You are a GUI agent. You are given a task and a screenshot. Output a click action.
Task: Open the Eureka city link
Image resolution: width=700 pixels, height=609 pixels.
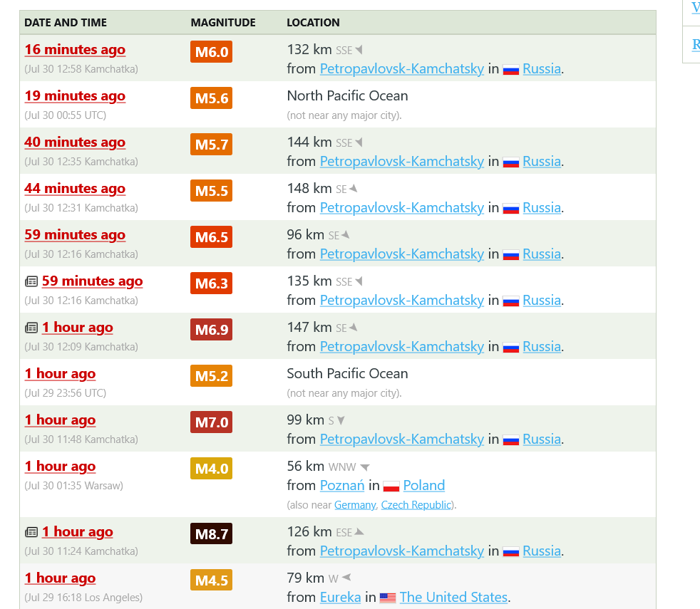(340, 597)
